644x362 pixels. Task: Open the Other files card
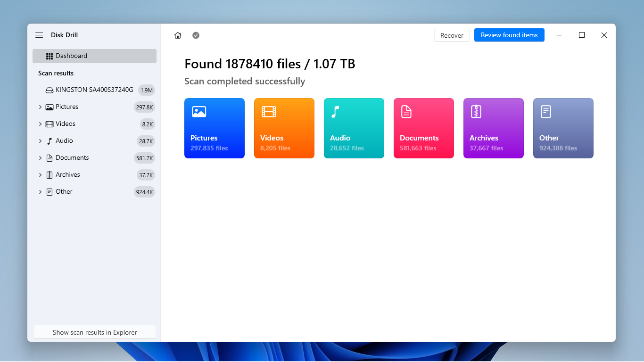pyautogui.click(x=563, y=128)
